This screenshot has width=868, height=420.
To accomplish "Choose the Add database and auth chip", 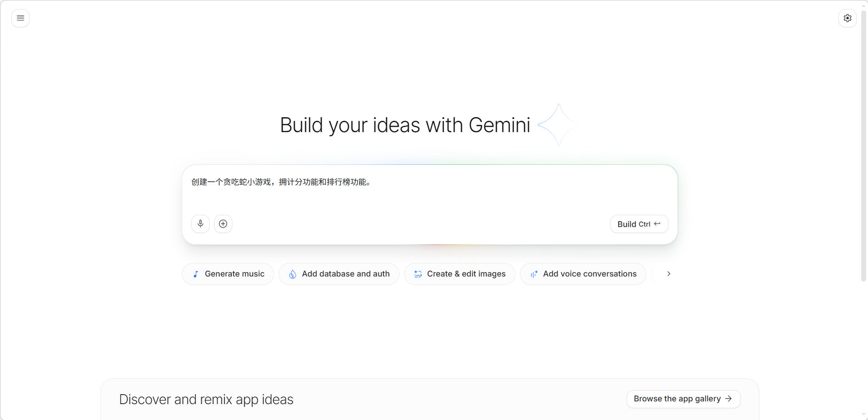I will 339,274.
